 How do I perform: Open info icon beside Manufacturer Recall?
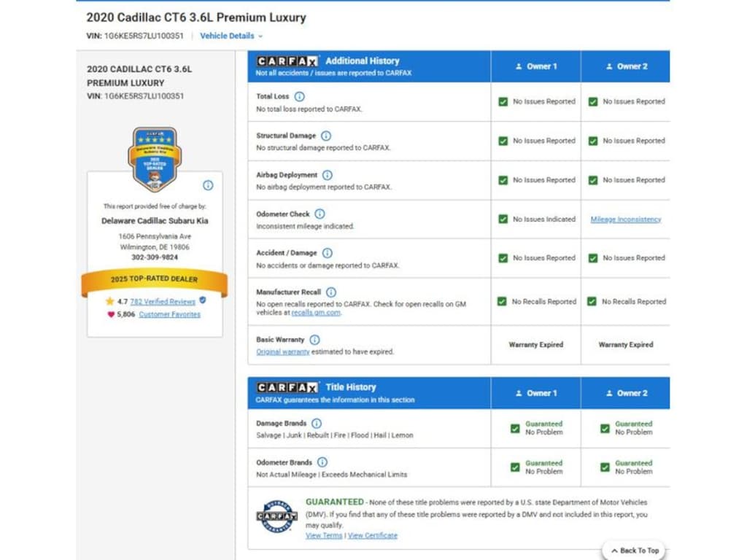click(331, 292)
